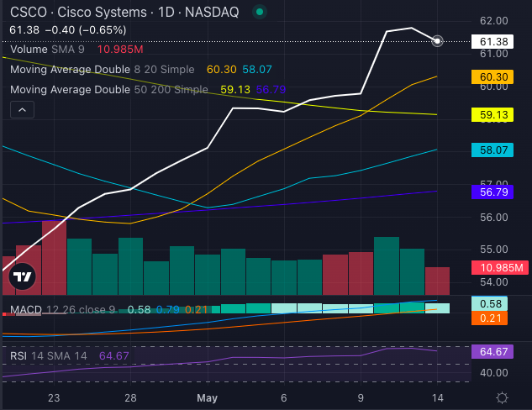Click the 64.67 RSI axis tag
Image resolution: width=532 pixels, height=410 pixels.
pyautogui.click(x=492, y=352)
